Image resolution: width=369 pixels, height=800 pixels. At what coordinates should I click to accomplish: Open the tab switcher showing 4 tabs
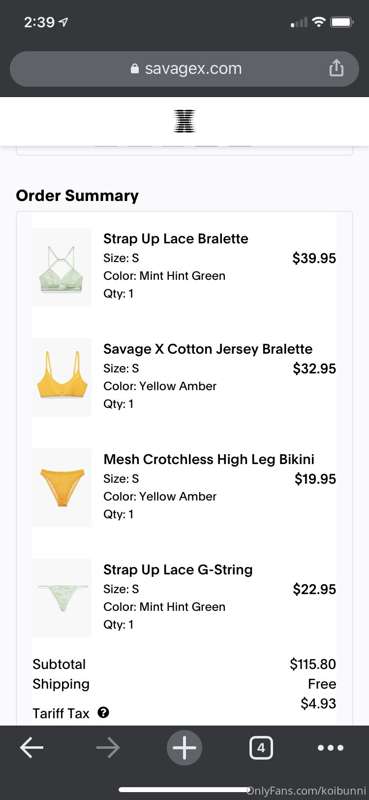pyautogui.click(x=261, y=748)
